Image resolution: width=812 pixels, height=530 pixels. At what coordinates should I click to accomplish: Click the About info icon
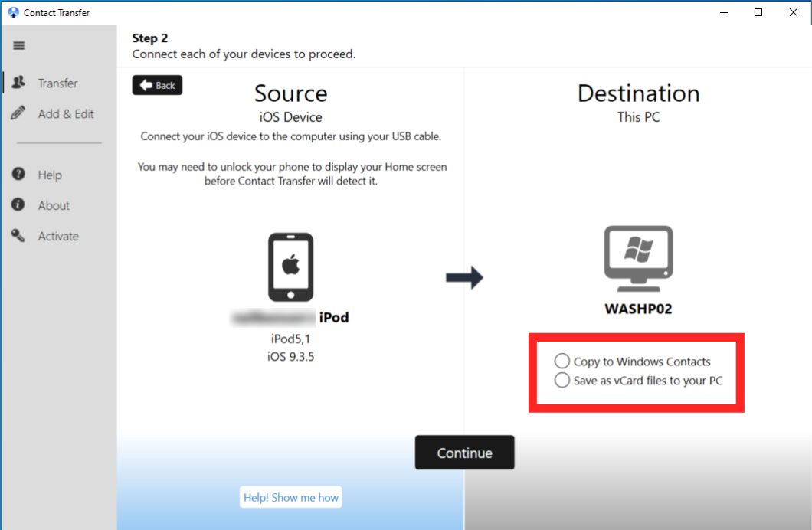click(x=18, y=204)
